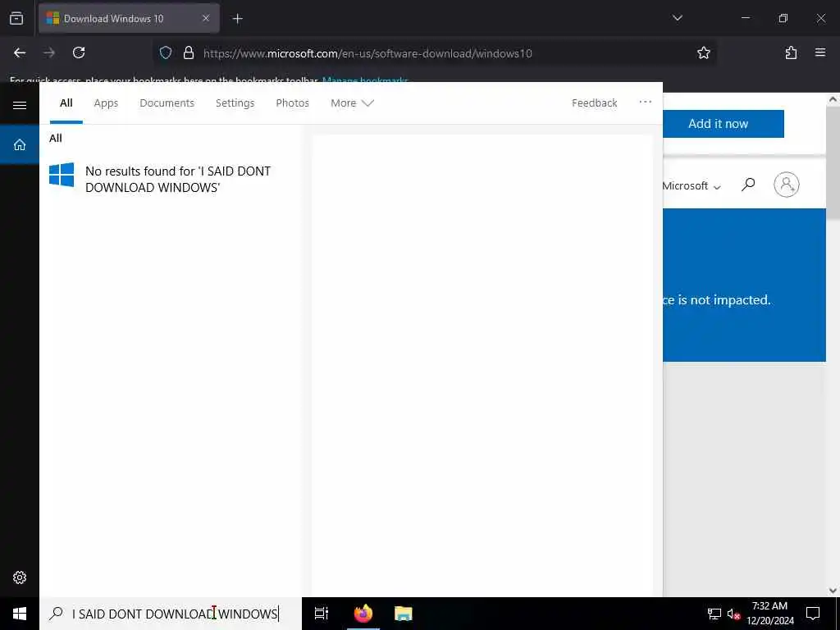Image resolution: width=840 pixels, height=630 pixels.
Task: Open Firefox View tab list icon
Action: pos(16,18)
